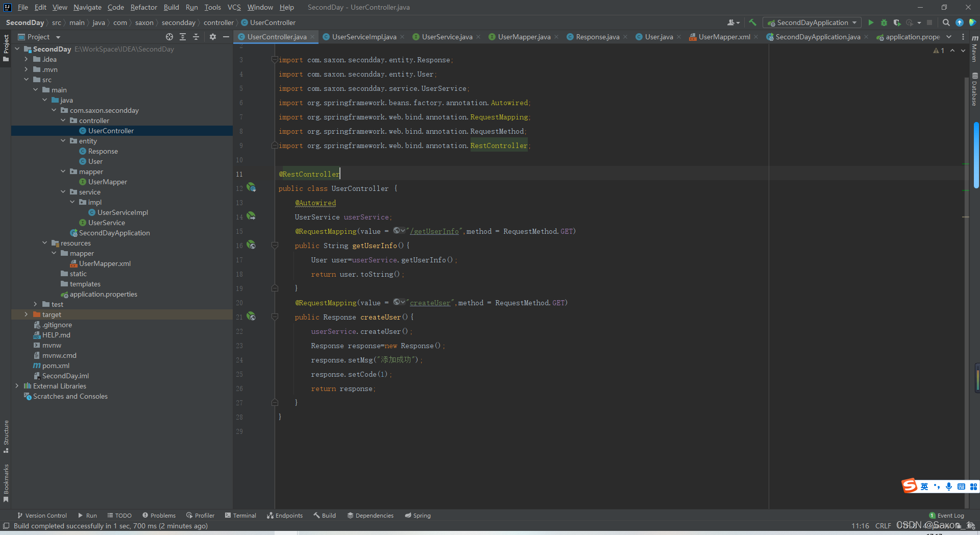Viewport: 980px width, 535px height.
Task: Open the VCS menu
Action: 234,7
